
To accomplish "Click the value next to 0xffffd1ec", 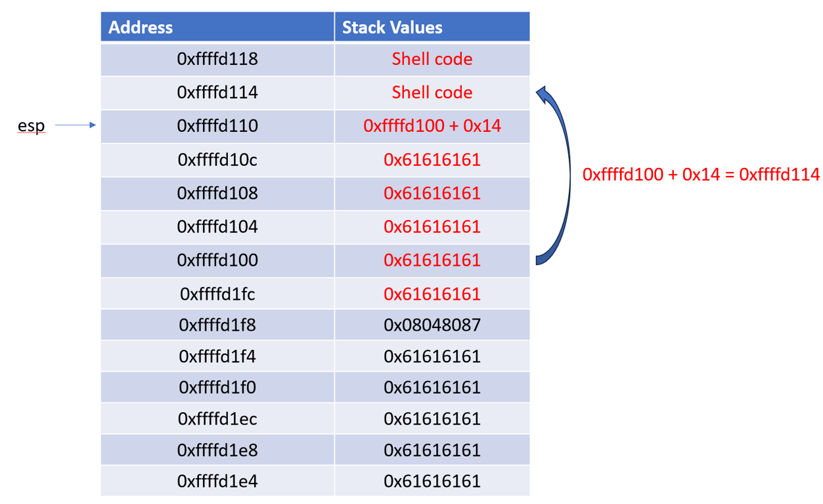I will pos(432,419).
